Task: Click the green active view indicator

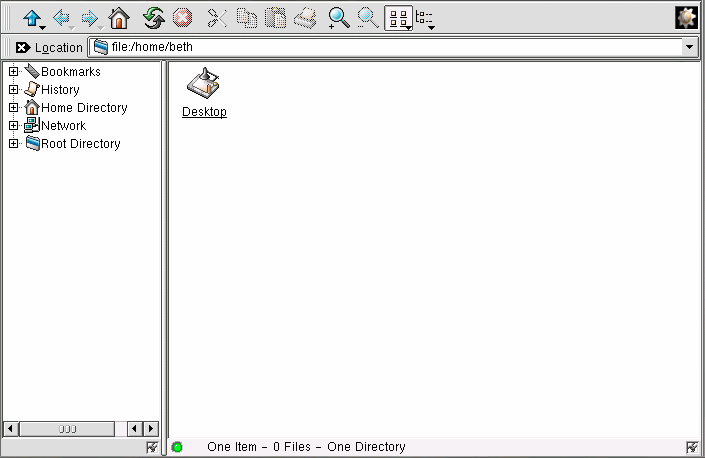Action: tap(178, 447)
